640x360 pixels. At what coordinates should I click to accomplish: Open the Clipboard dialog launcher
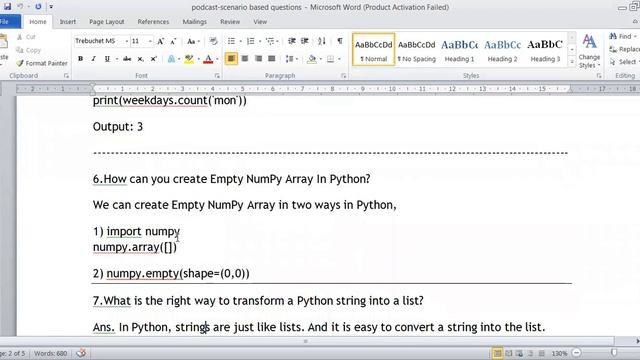66,76
